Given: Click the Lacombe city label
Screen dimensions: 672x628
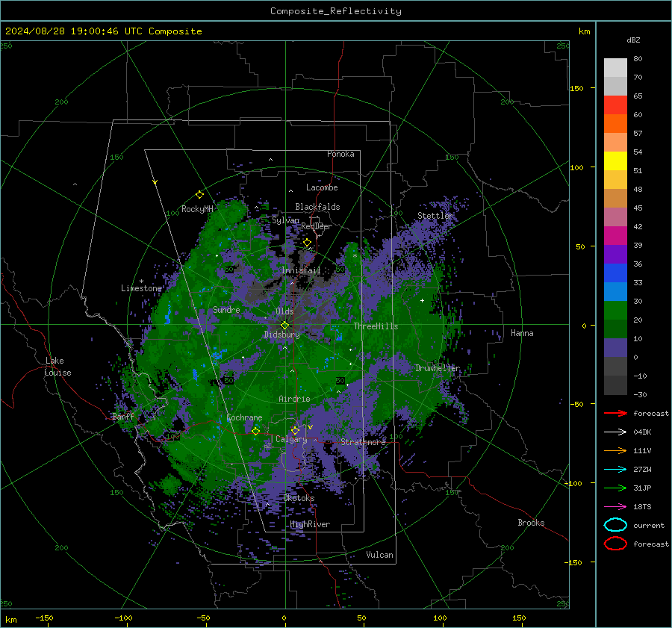Looking at the screenshot, I should point(322,187).
